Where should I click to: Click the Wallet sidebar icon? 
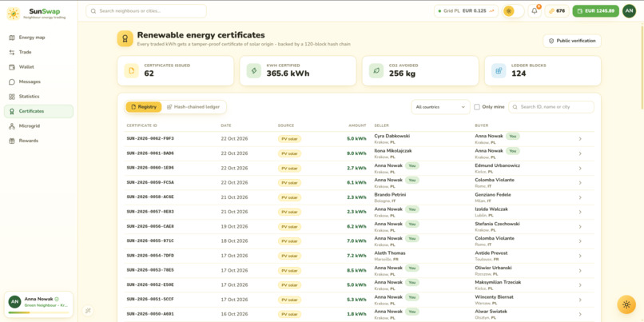(12, 67)
